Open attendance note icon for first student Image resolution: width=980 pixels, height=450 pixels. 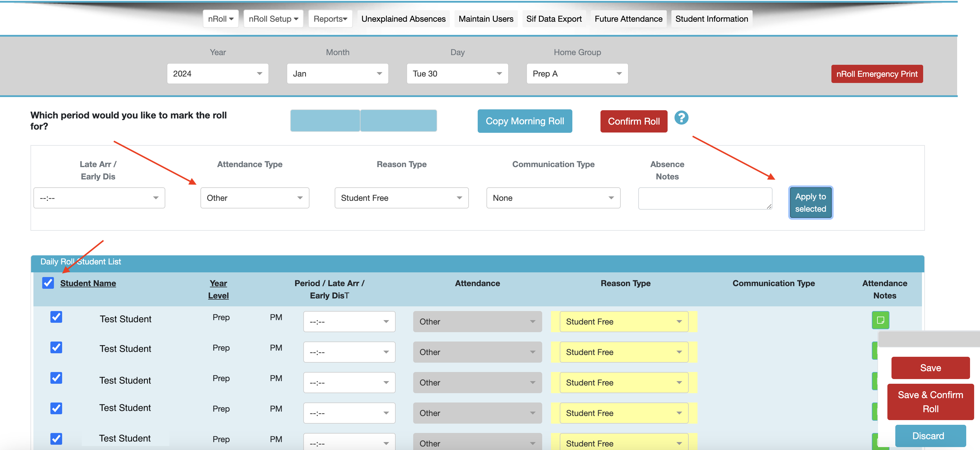[x=880, y=320]
